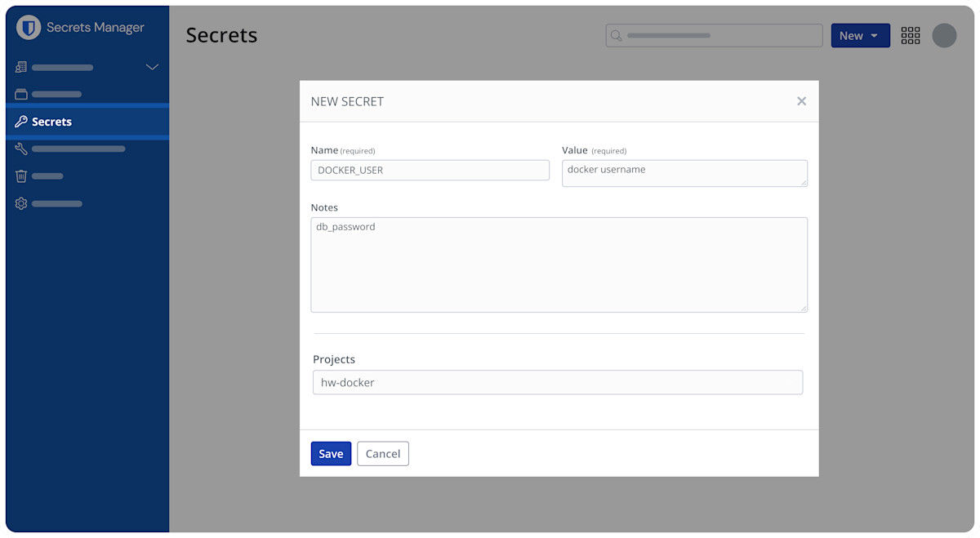Click the Notes text area

coord(559,265)
